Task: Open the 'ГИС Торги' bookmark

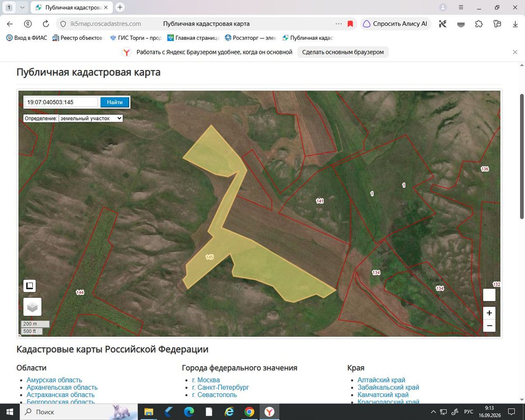Action: (136, 38)
